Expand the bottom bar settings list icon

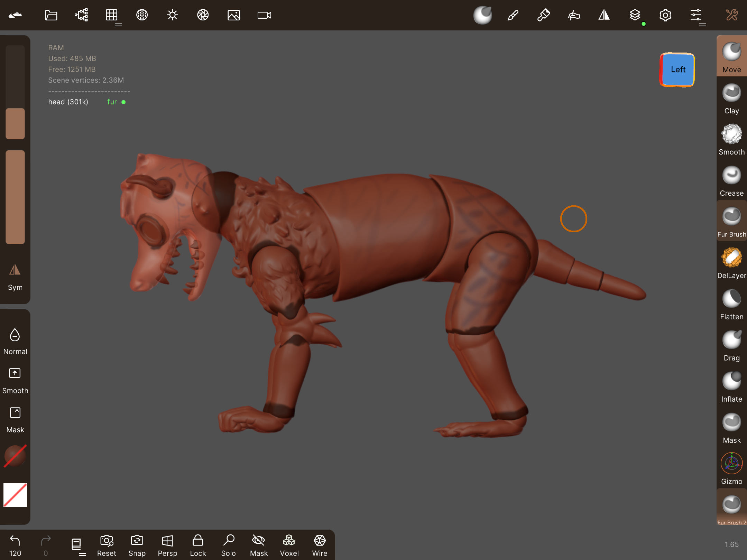coord(77,546)
